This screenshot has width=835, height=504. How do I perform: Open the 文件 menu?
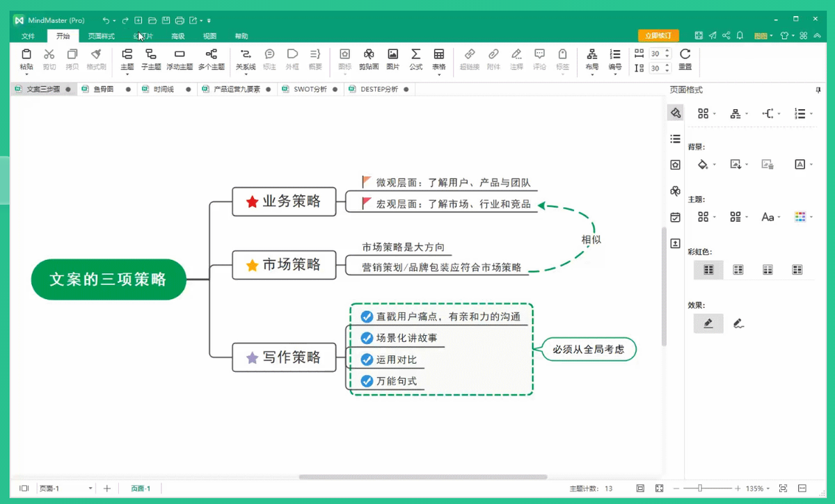point(28,36)
